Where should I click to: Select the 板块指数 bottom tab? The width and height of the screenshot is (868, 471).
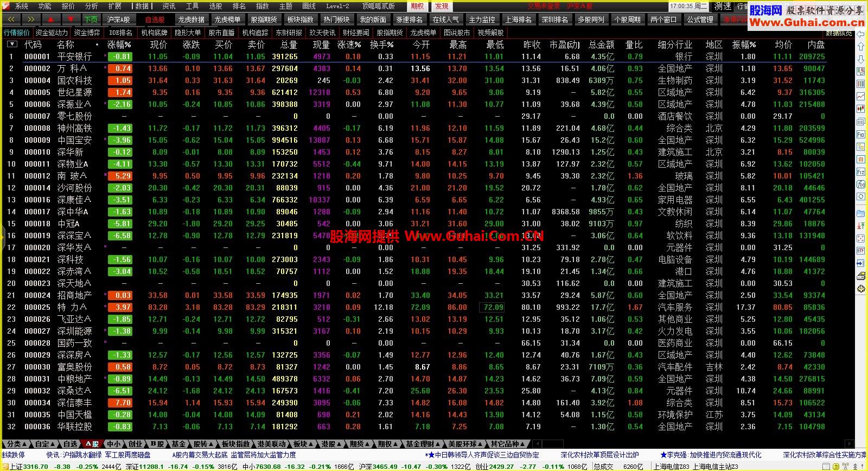click(x=236, y=444)
